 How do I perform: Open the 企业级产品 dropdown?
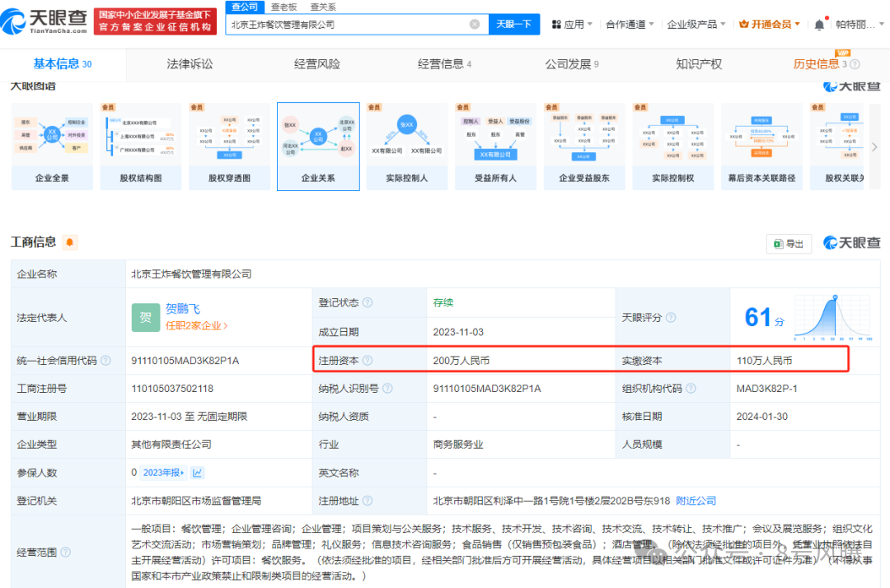[696, 25]
